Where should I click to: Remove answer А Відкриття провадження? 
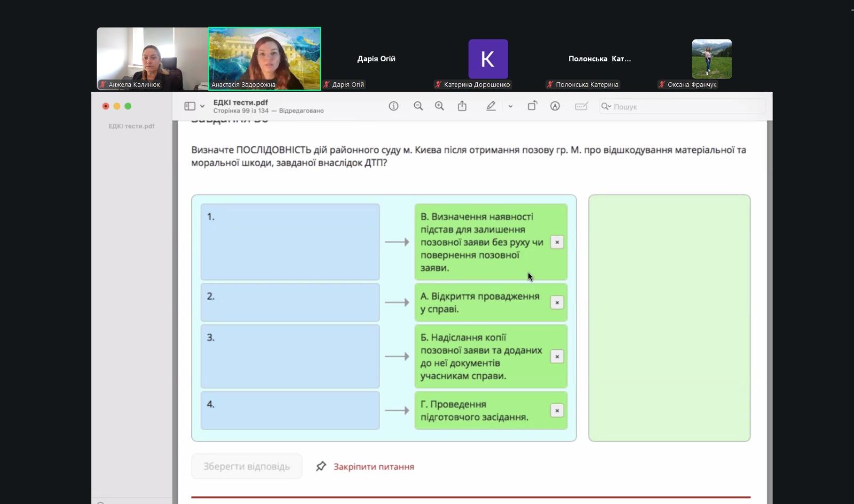[557, 302]
